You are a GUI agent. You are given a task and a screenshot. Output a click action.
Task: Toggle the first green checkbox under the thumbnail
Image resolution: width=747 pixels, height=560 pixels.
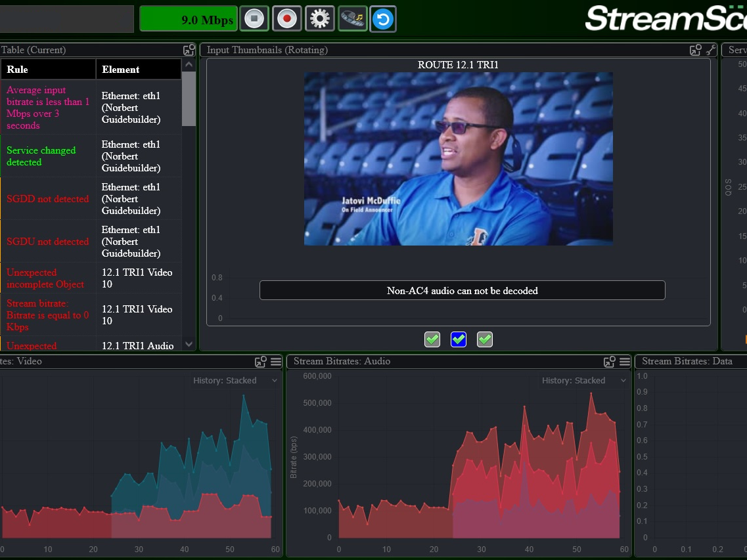click(432, 339)
